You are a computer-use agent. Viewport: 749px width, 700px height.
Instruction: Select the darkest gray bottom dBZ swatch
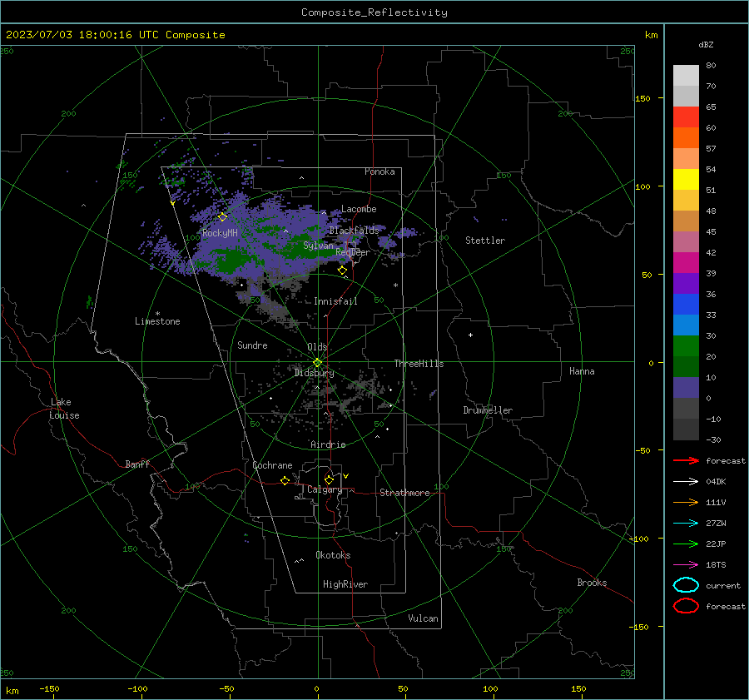click(686, 429)
